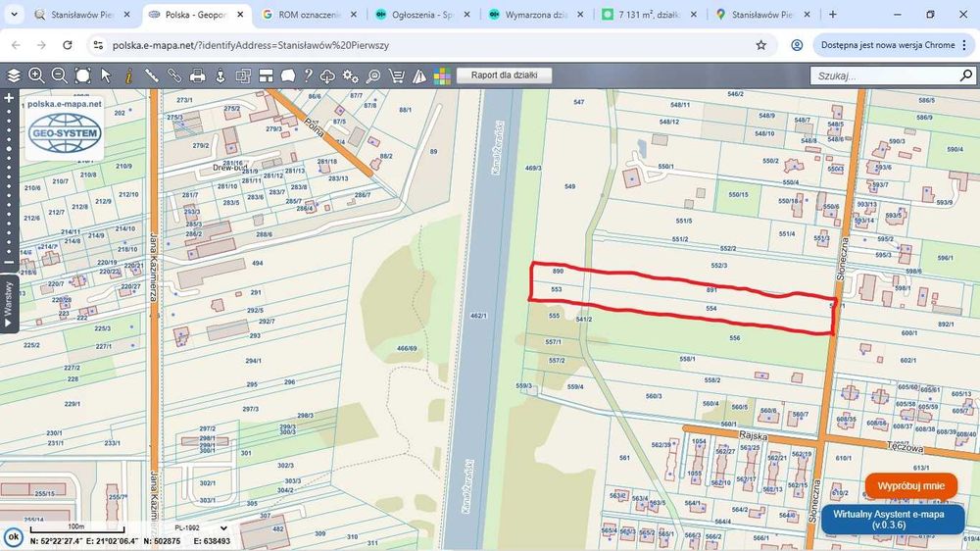Expand the tab search dropdown arrow
Image resolution: width=980 pixels, height=551 pixels.
coord(14,15)
